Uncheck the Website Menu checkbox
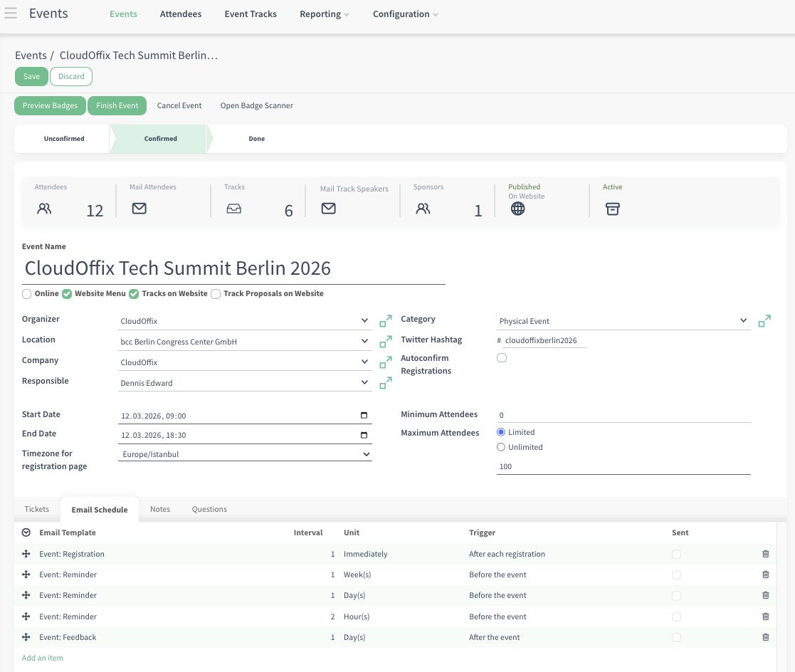This screenshot has height=672, width=795. (67, 294)
